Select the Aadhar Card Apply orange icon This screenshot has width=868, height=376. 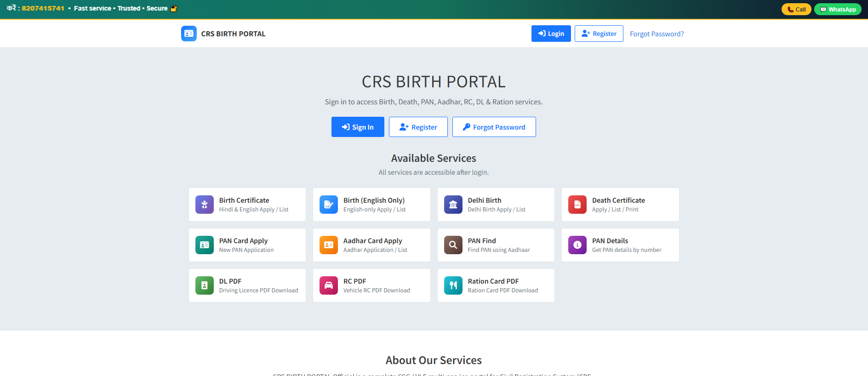click(x=329, y=245)
